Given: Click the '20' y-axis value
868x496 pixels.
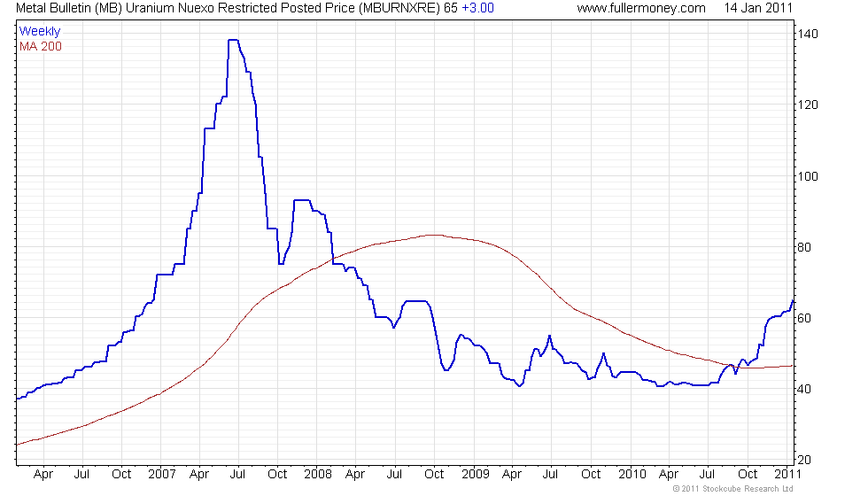Looking at the screenshot, I should point(804,460).
